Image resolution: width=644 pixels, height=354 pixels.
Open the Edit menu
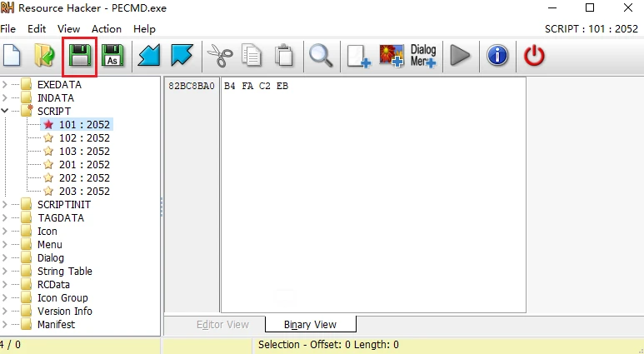point(37,29)
